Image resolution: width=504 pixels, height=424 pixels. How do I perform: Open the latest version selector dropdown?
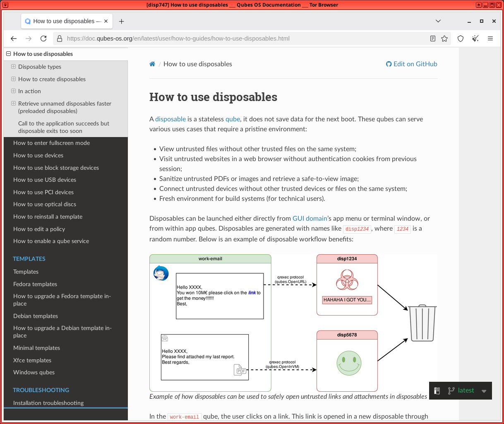[466, 390]
